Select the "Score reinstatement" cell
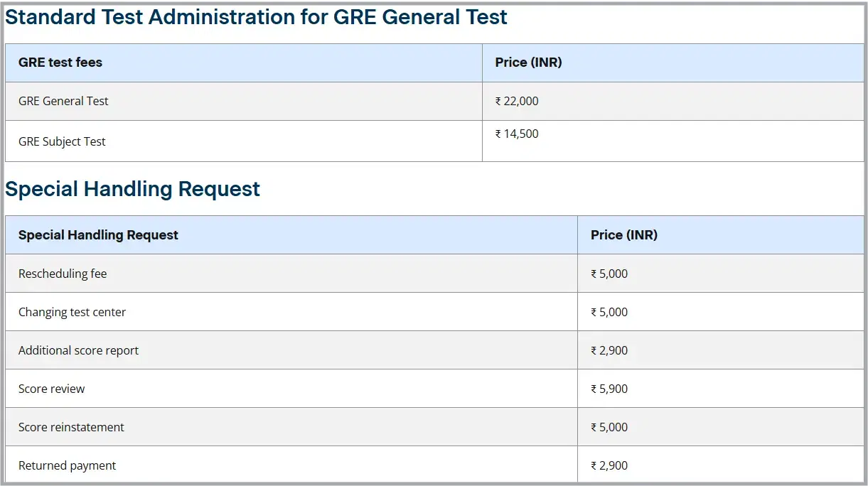Image resolution: width=868 pixels, height=486 pixels. click(x=71, y=427)
